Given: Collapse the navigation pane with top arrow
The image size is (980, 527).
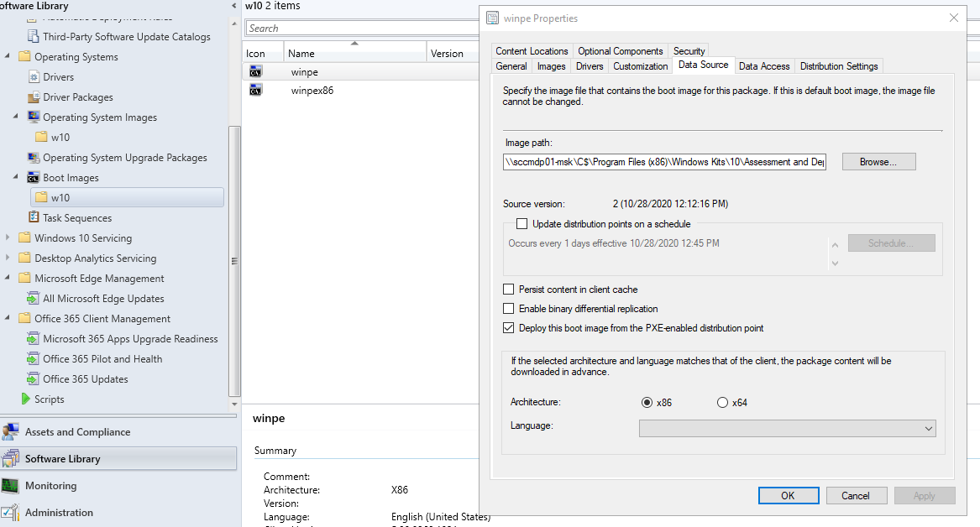Looking at the screenshot, I should [x=233, y=6].
